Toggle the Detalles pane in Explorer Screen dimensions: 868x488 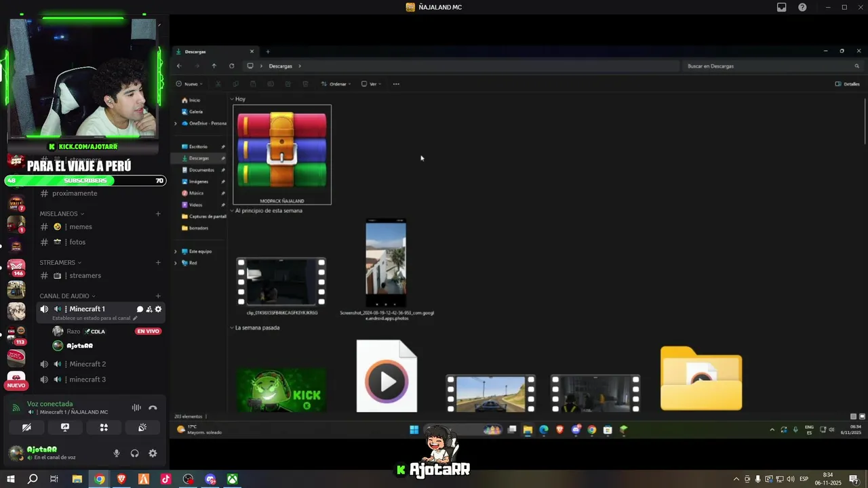coord(848,84)
